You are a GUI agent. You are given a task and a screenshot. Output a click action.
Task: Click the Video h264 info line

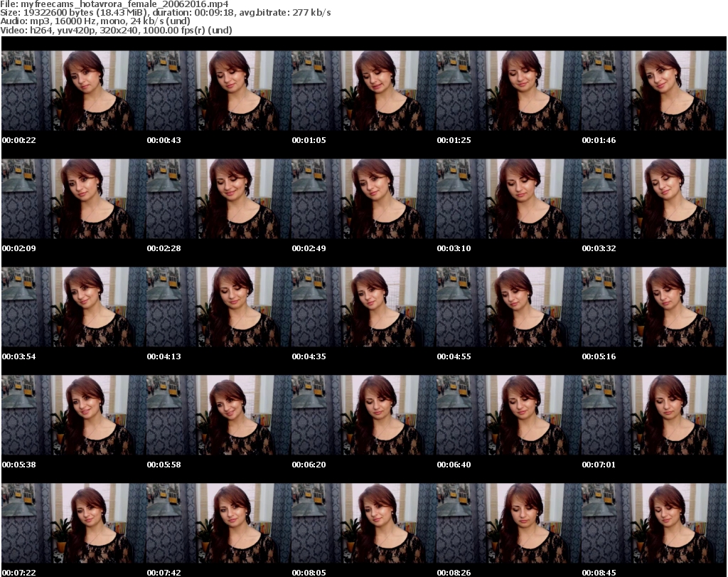[116, 30]
